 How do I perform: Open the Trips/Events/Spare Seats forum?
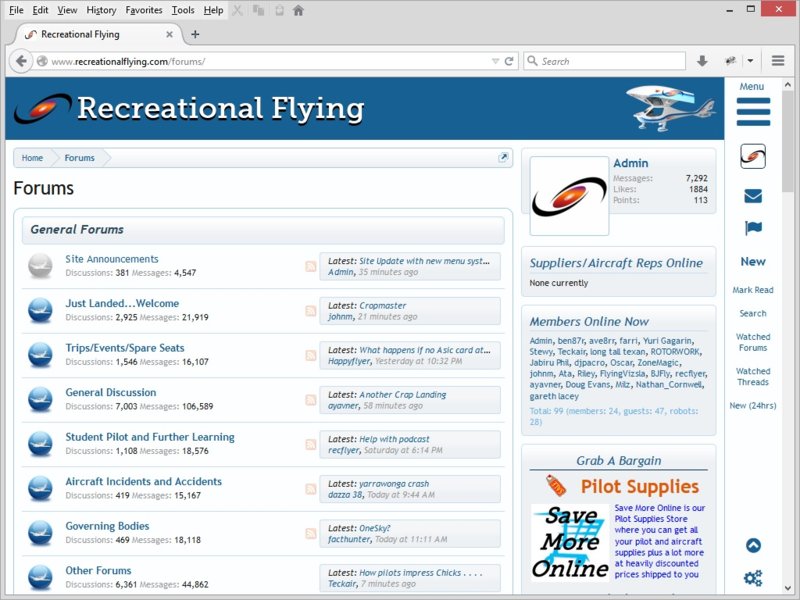pos(125,348)
